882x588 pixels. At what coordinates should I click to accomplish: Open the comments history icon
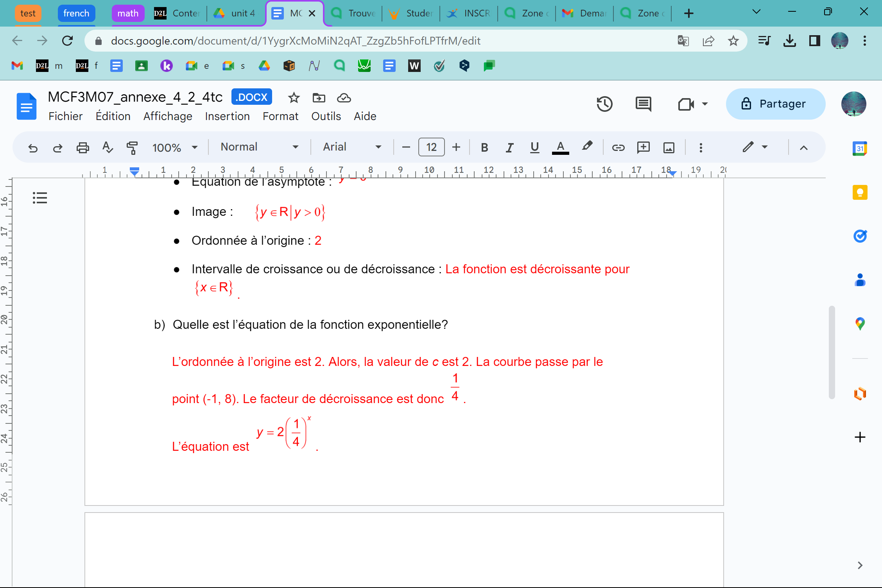click(x=643, y=104)
